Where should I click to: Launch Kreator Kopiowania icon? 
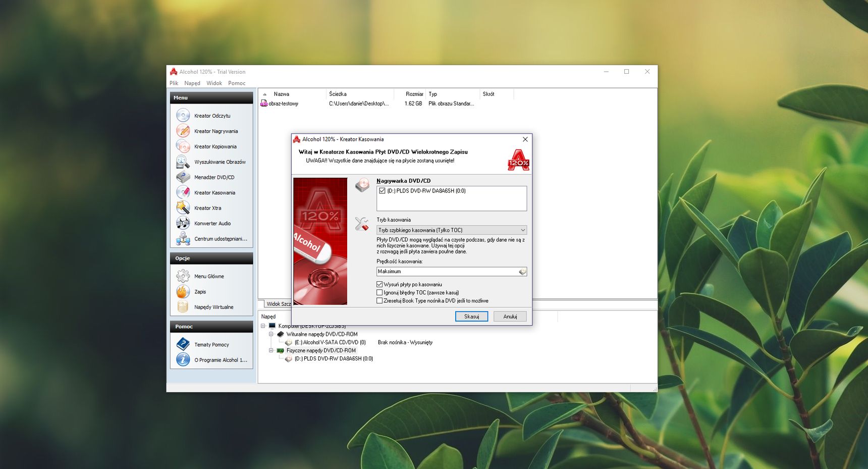pos(183,146)
